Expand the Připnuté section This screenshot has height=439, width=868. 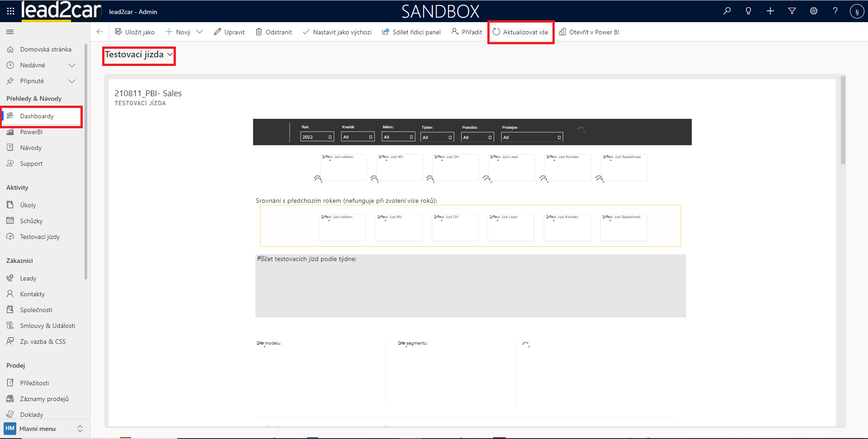pyautogui.click(x=71, y=81)
